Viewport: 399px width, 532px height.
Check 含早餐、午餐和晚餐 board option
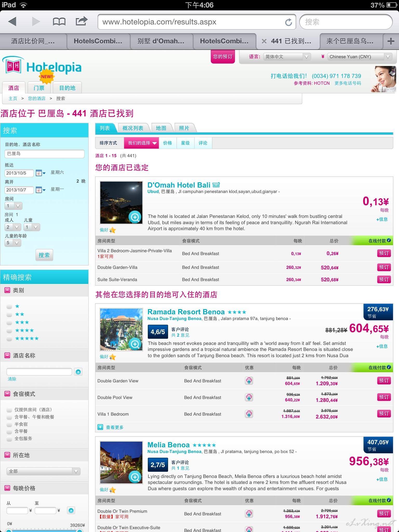tap(9, 417)
